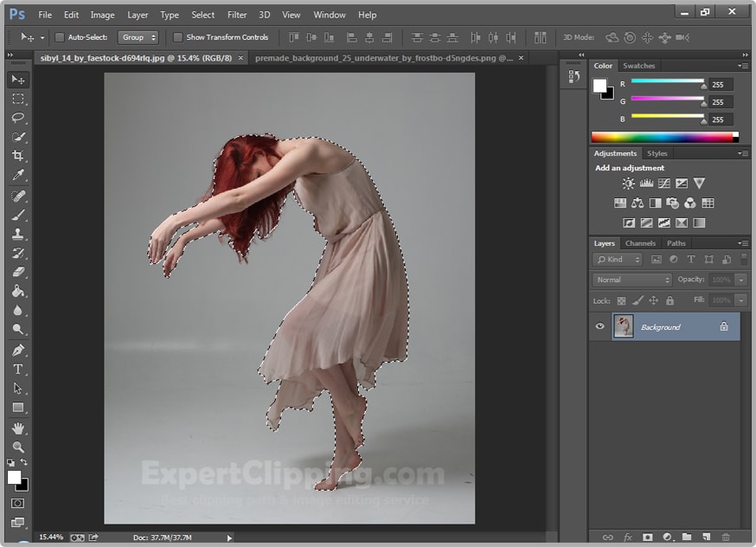Open the Curves adjustment
This screenshot has height=547, width=756.
[x=664, y=183]
